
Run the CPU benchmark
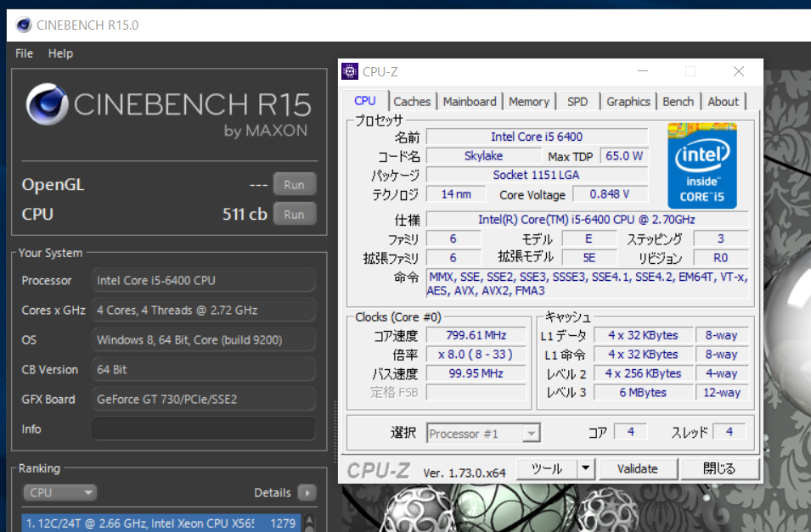(x=295, y=215)
